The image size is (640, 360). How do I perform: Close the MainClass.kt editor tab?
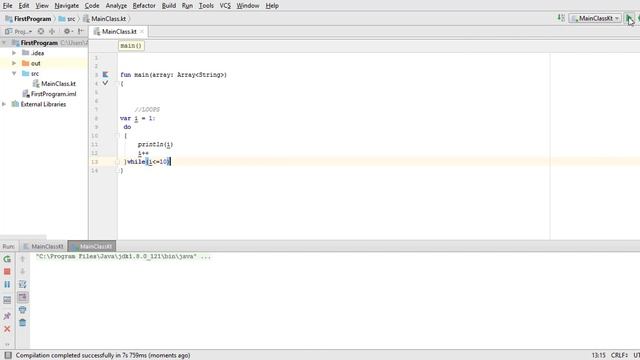click(x=142, y=31)
